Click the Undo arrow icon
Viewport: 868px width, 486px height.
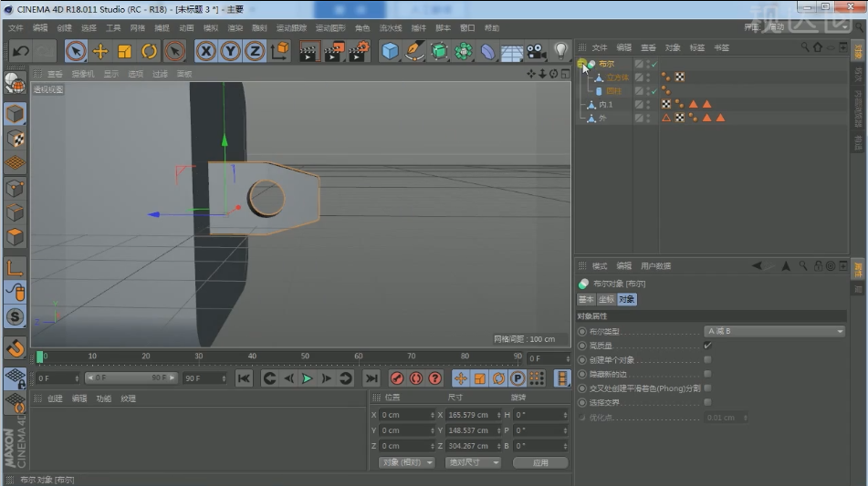click(21, 51)
